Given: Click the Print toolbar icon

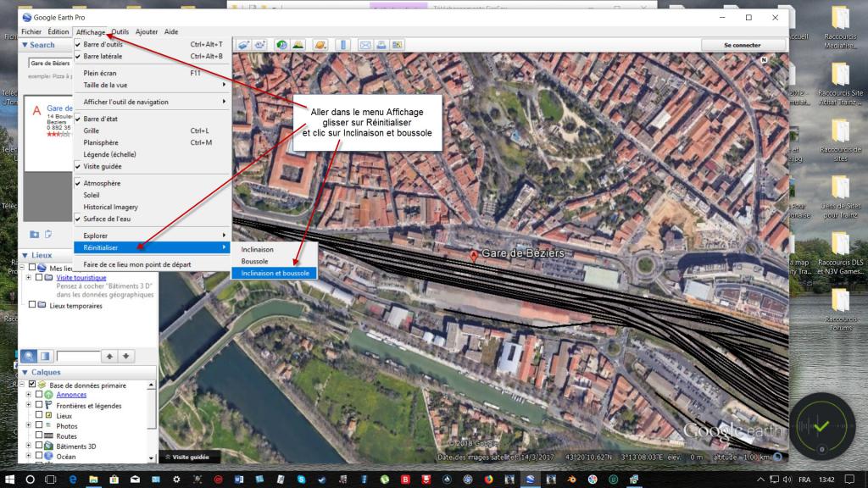Looking at the screenshot, I should coord(381,45).
